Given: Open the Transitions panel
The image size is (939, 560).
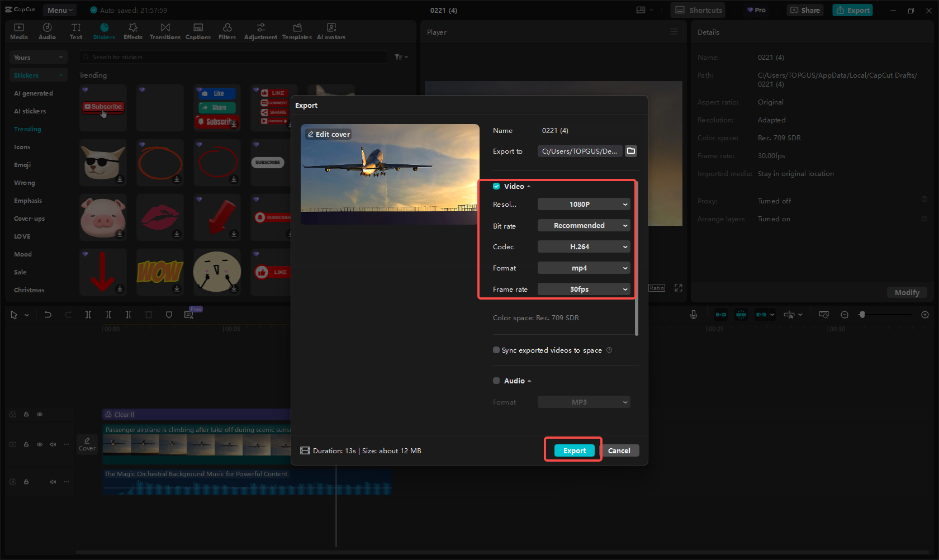Looking at the screenshot, I should [x=165, y=31].
